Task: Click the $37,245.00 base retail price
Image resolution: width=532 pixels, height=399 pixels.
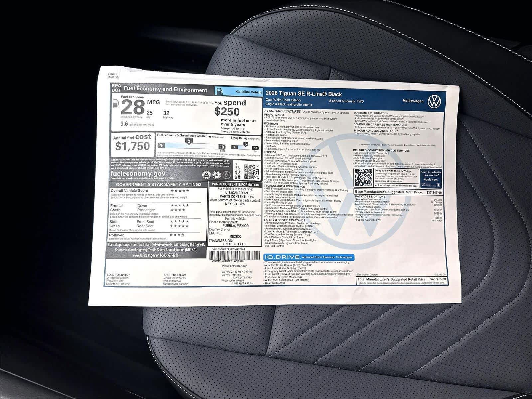Action: coord(434,192)
